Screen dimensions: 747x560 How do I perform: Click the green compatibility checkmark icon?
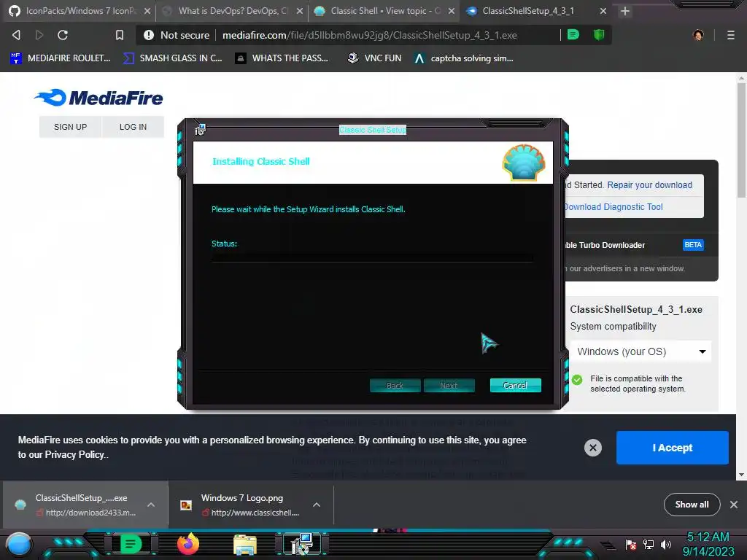[577, 379]
